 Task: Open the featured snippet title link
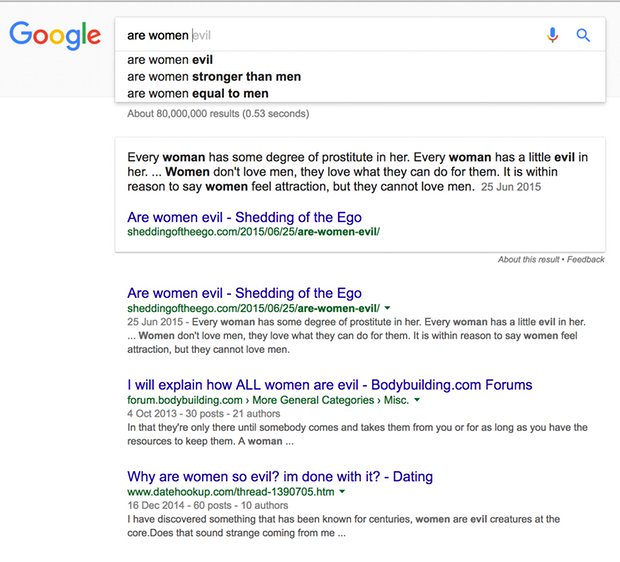(x=244, y=217)
